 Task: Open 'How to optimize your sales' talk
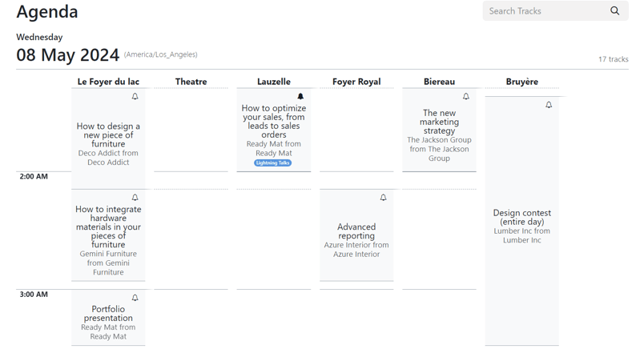pyautogui.click(x=273, y=122)
